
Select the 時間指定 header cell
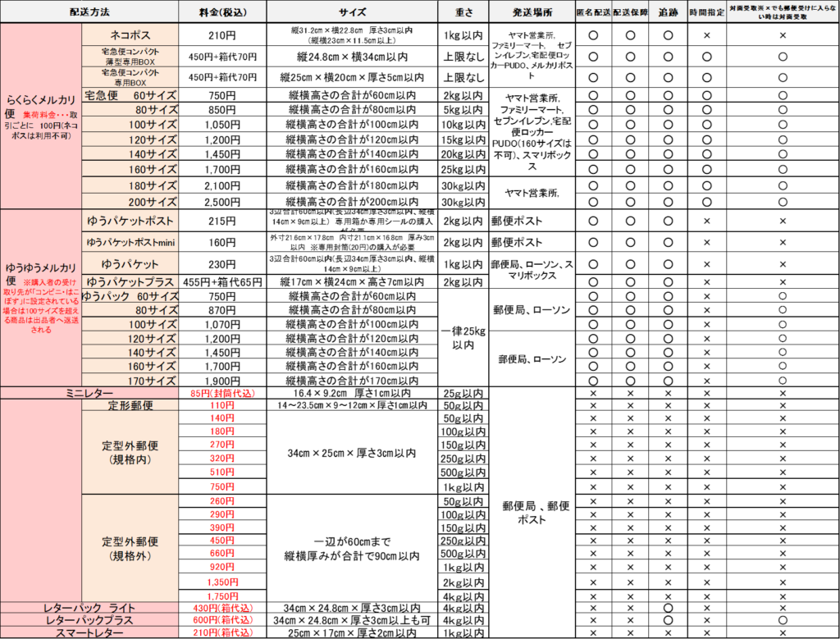pyautogui.click(x=706, y=12)
